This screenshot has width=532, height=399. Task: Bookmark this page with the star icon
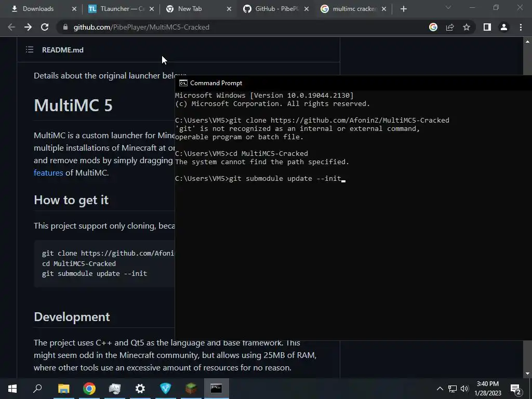[467, 27]
